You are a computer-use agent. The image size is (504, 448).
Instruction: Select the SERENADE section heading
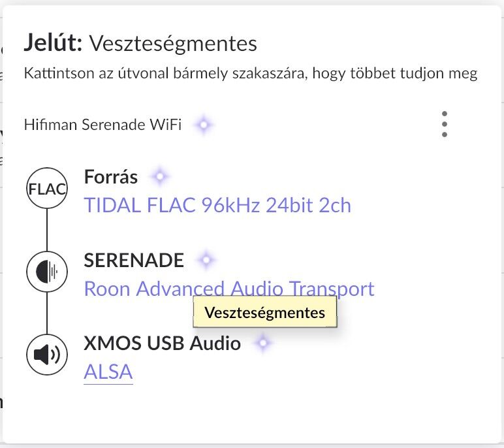point(134,260)
